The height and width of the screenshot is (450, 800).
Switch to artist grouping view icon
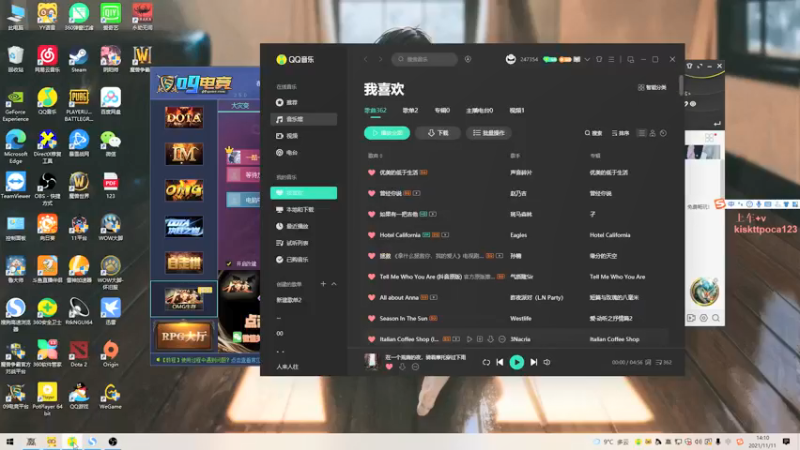coord(653,133)
